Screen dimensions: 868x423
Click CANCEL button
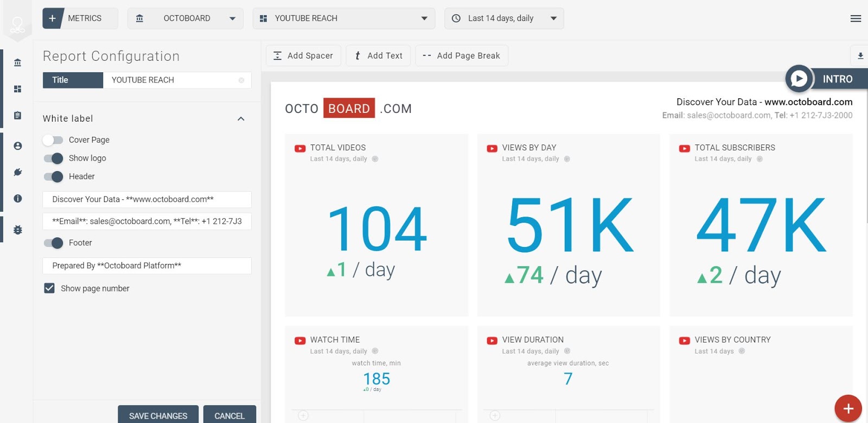pos(229,414)
